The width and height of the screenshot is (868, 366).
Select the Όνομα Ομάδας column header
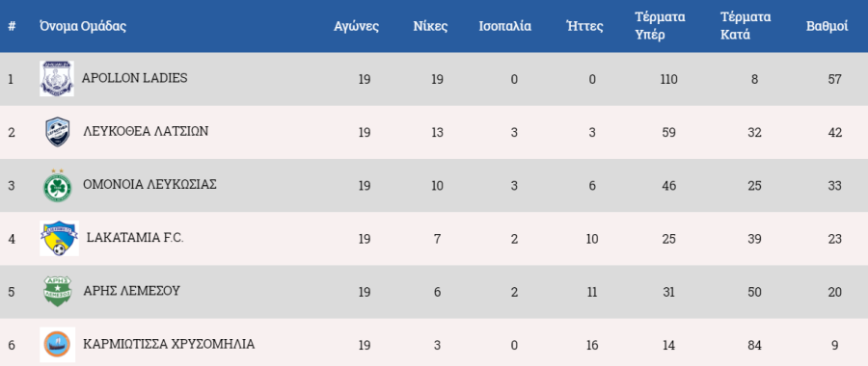click(83, 26)
